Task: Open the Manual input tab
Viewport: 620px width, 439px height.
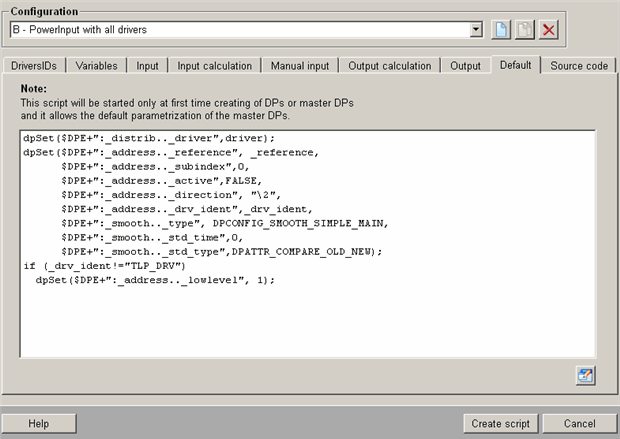Action: click(x=300, y=66)
